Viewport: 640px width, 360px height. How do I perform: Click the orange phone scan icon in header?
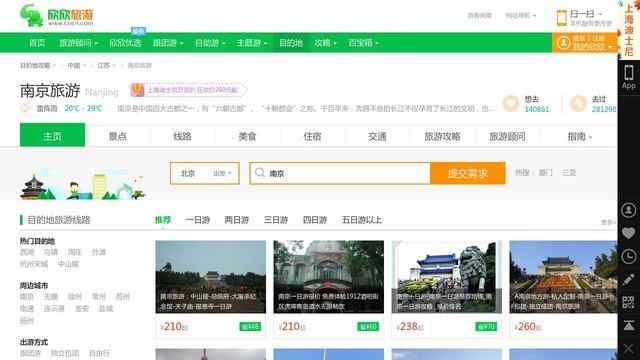click(562, 18)
